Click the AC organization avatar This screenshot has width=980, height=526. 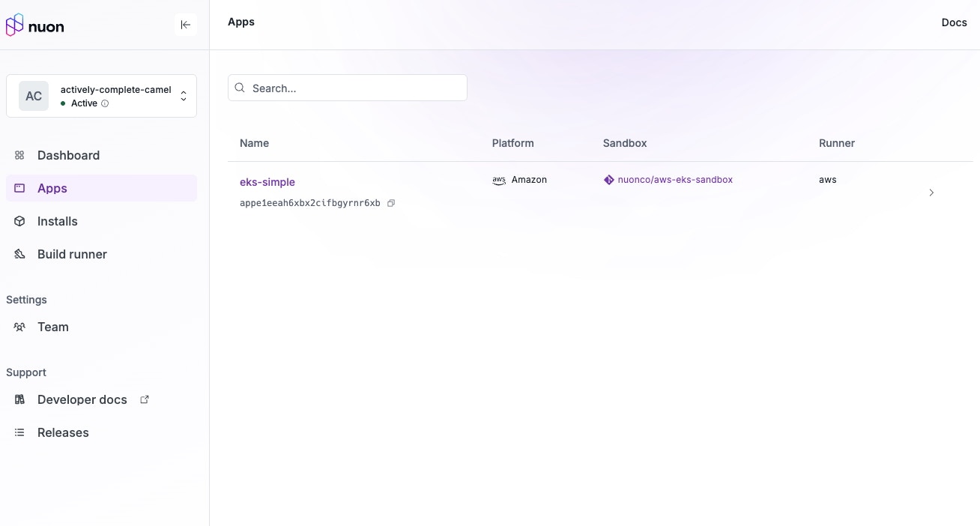point(34,96)
